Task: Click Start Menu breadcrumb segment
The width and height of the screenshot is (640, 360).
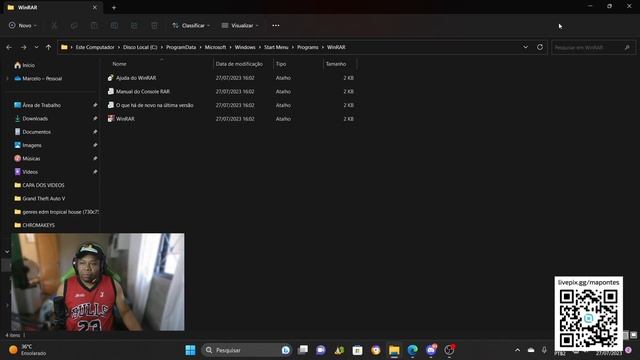Action: pos(276,47)
